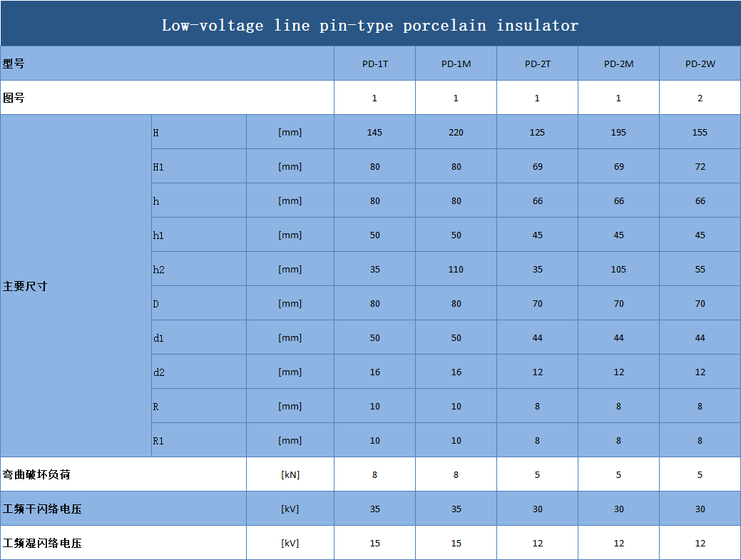Click the table title 'Low-voltage line pin-type porcelain insulator'
This screenshot has height=560, width=741.
pos(370,26)
